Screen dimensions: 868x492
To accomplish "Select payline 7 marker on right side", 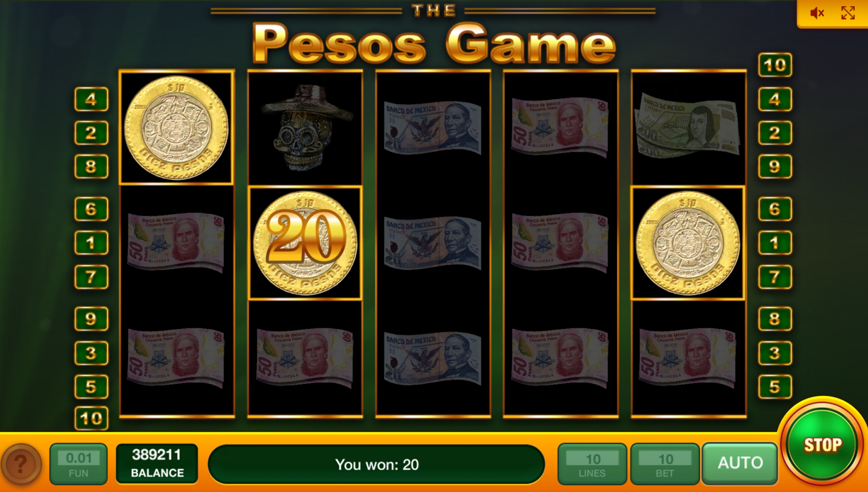I will (x=775, y=277).
